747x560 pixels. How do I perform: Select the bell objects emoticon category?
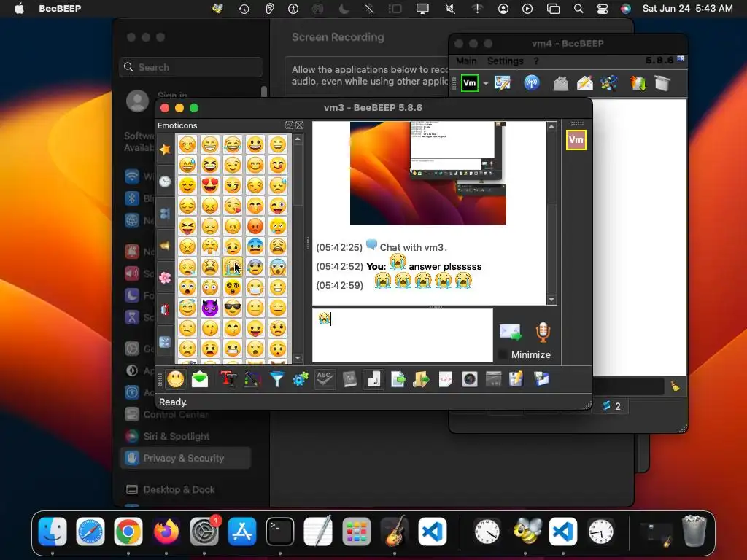pos(166,246)
